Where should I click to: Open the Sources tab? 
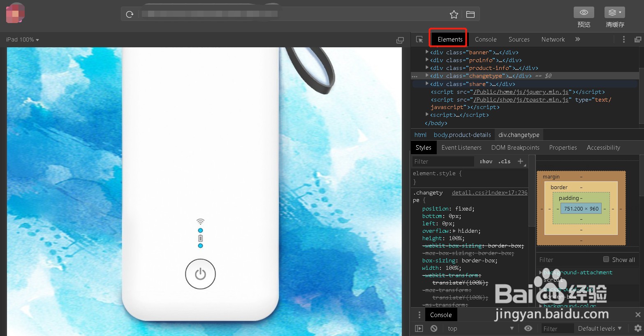click(x=519, y=39)
